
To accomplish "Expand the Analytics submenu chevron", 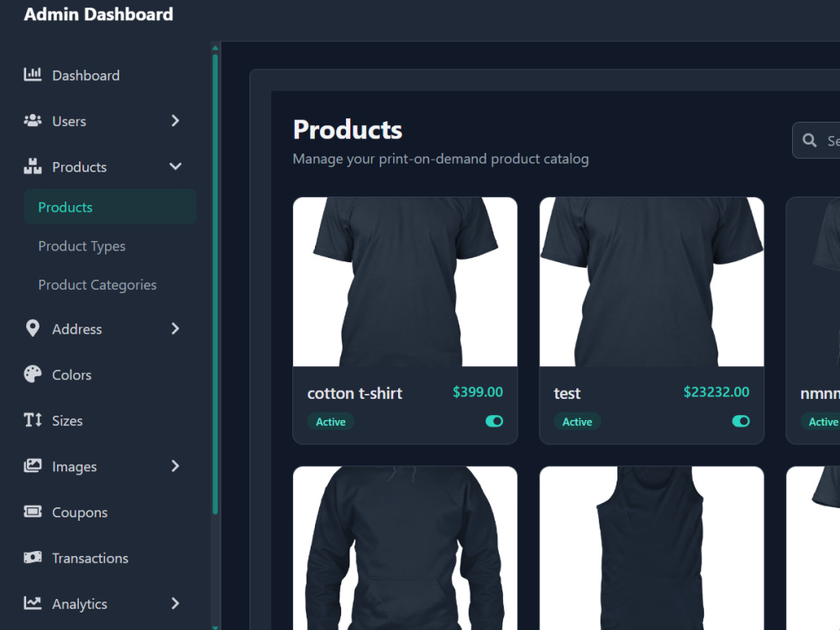I will 176,603.
